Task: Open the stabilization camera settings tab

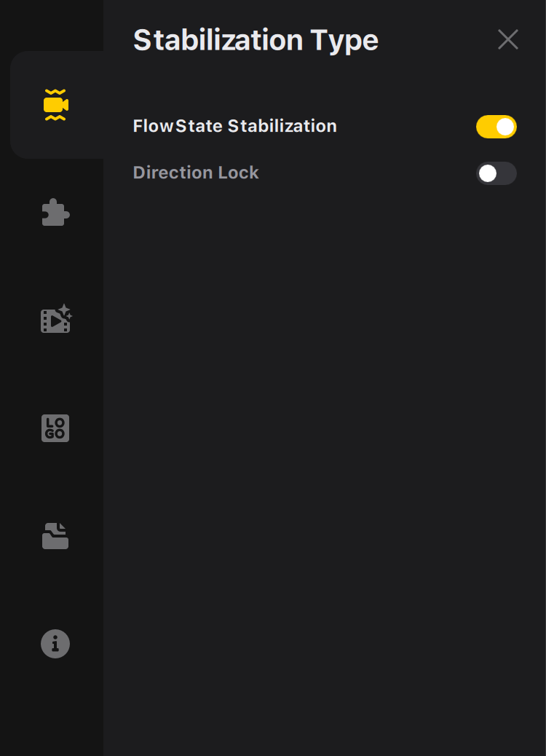Action: point(56,105)
